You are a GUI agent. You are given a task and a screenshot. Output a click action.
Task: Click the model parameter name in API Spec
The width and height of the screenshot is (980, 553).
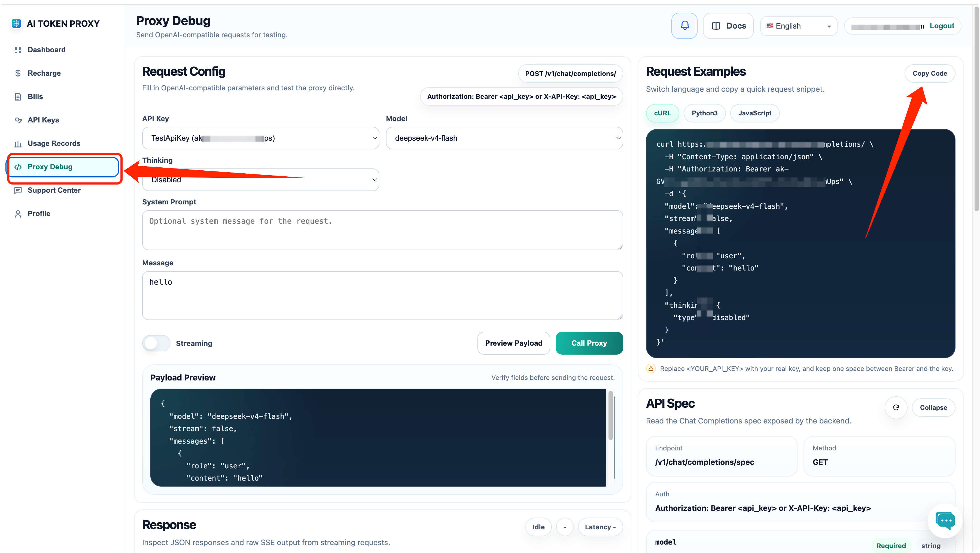coord(665,542)
